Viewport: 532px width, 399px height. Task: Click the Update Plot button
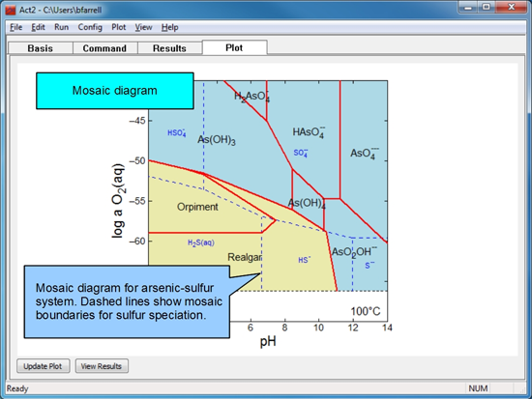(x=44, y=366)
